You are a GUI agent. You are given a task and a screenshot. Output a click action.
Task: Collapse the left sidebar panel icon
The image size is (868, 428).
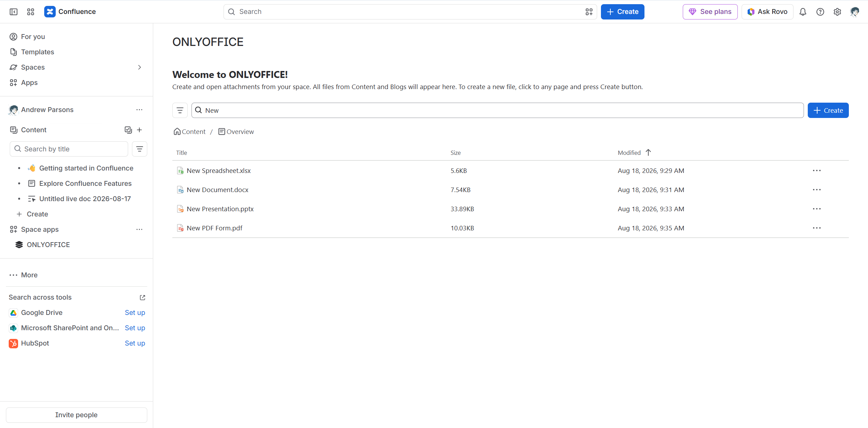14,12
